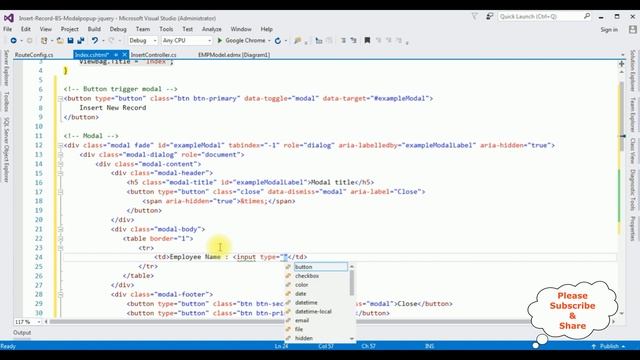This screenshot has height=360, width=640.
Task: Click the Navigate Backward toolbar icon
Action: (x=13, y=40)
